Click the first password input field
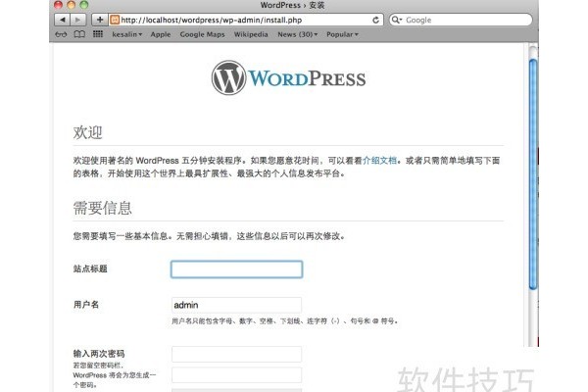 (236, 354)
